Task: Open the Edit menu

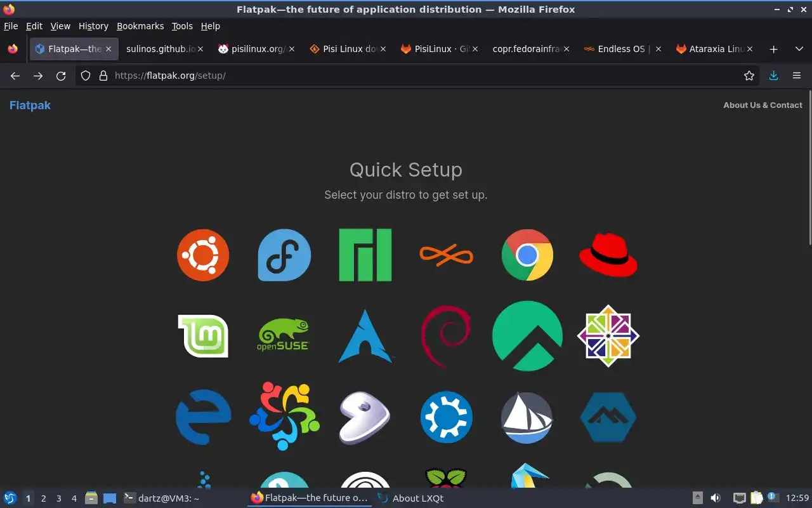Action: point(34,26)
